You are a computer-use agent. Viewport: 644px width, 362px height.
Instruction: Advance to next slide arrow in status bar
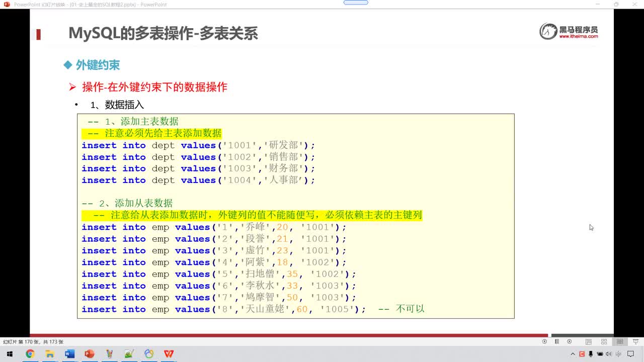click(569, 341)
